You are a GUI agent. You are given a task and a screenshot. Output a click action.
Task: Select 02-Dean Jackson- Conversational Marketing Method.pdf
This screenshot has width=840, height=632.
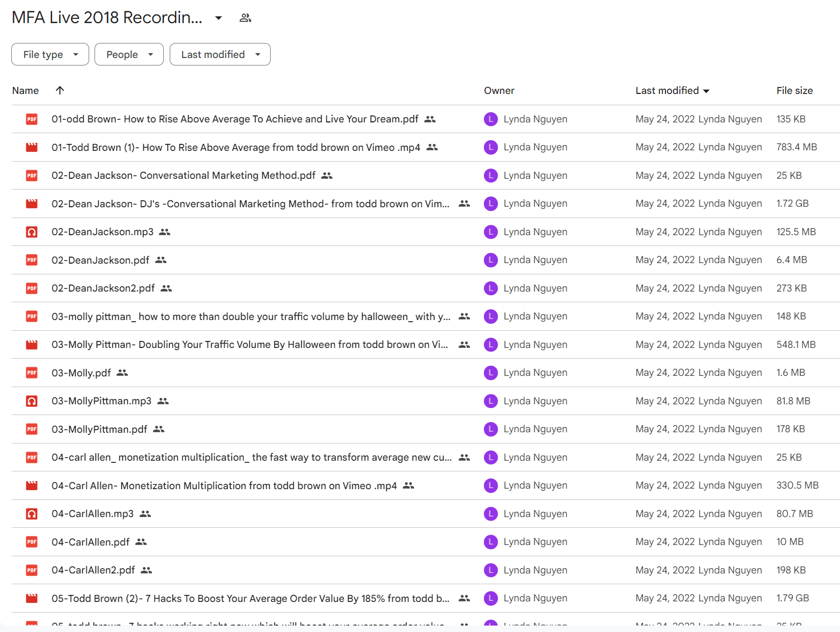pyautogui.click(x=184, y=176)
